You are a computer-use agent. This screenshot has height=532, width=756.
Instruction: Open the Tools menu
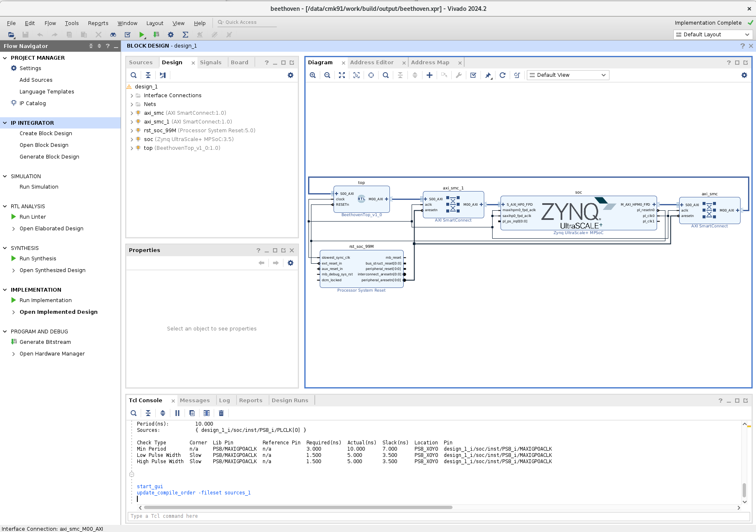tap(72, 23)
